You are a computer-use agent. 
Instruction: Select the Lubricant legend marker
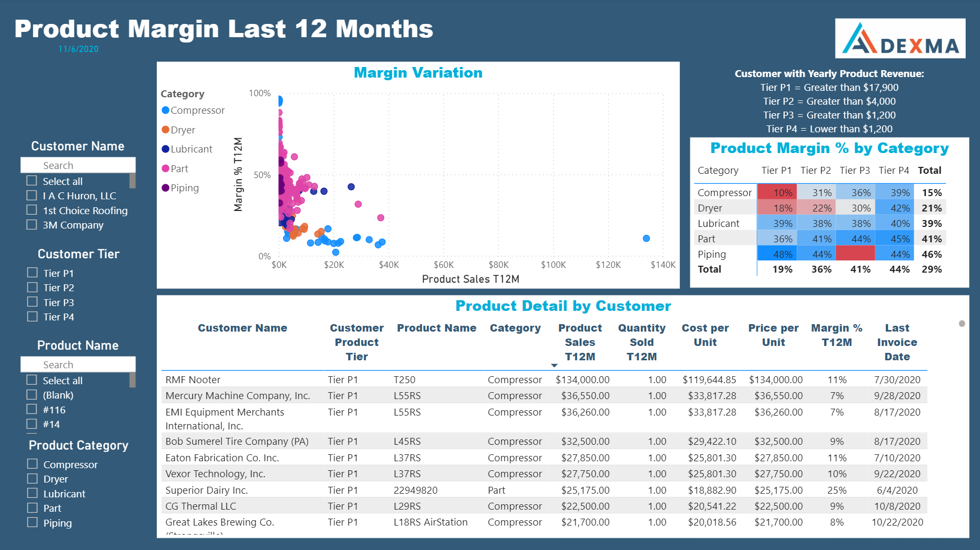click(165, 149)
